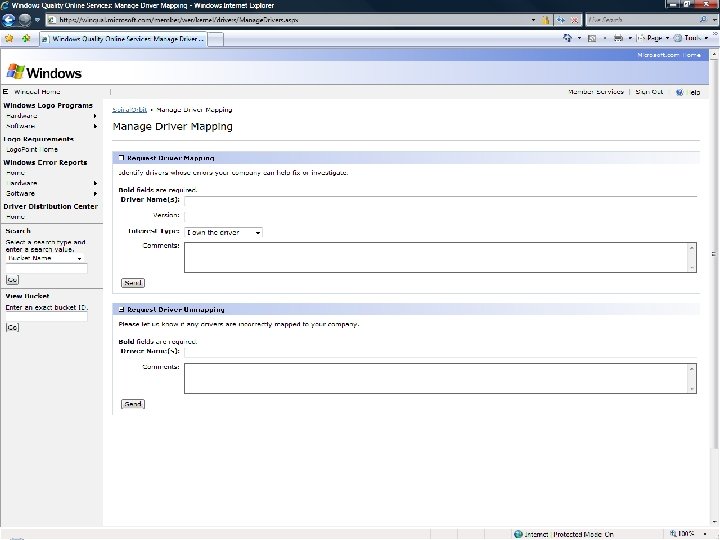This screenshot has height=540, width=720.
Task: Open the LogoPoint Home link
Action: (32, 149)
